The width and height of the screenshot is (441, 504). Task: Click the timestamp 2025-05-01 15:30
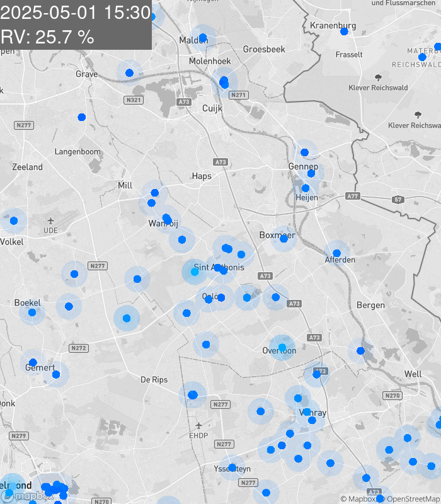pos(76,13)
